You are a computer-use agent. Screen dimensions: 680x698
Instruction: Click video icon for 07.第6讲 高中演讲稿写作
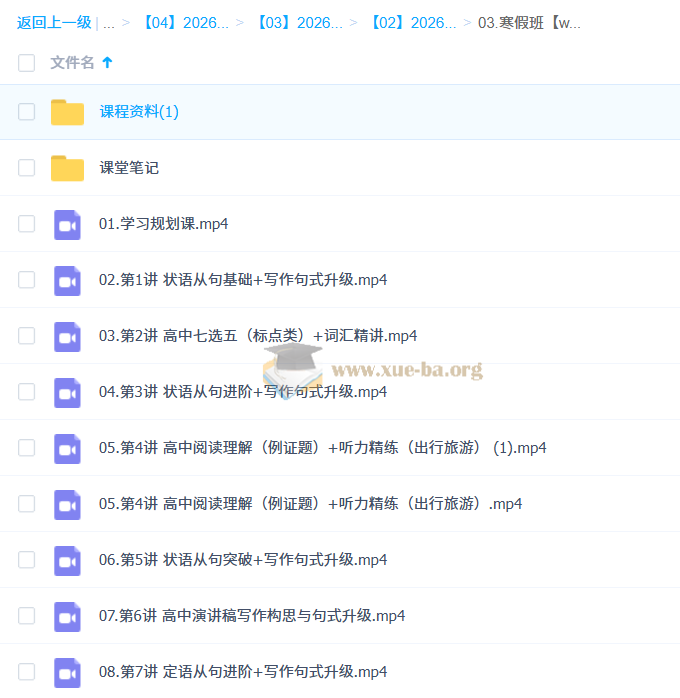pyautogui.click(x=67, y=616)
